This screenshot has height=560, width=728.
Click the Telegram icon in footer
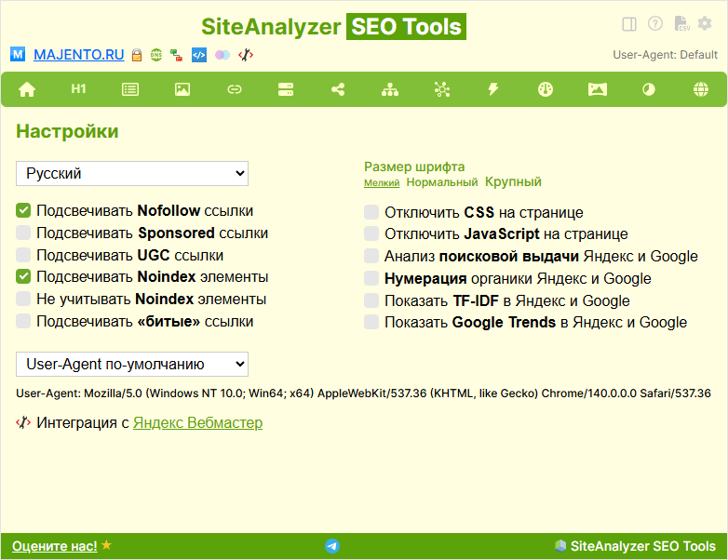[x=332, y=546]
